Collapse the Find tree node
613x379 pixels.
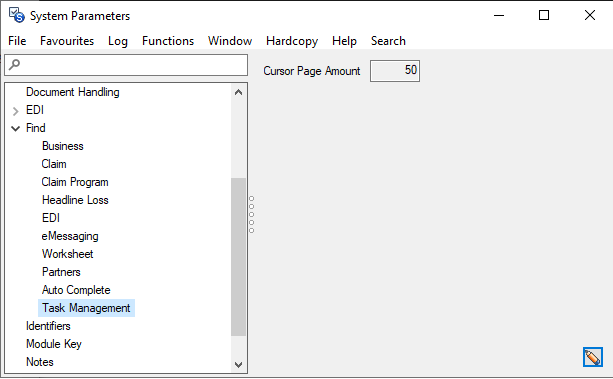click(x=16, y=128)
